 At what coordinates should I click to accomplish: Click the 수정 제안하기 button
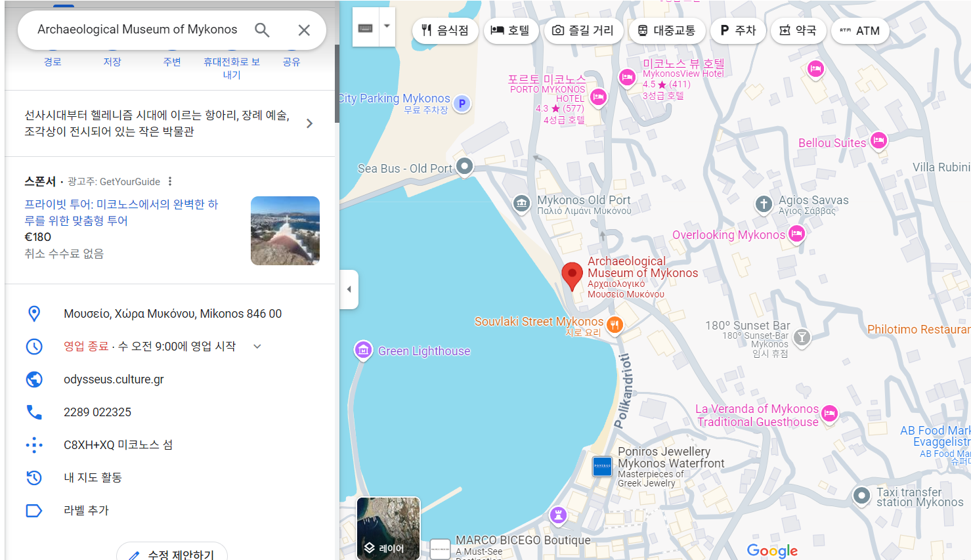pyautogui.click(x=172, y=554)
